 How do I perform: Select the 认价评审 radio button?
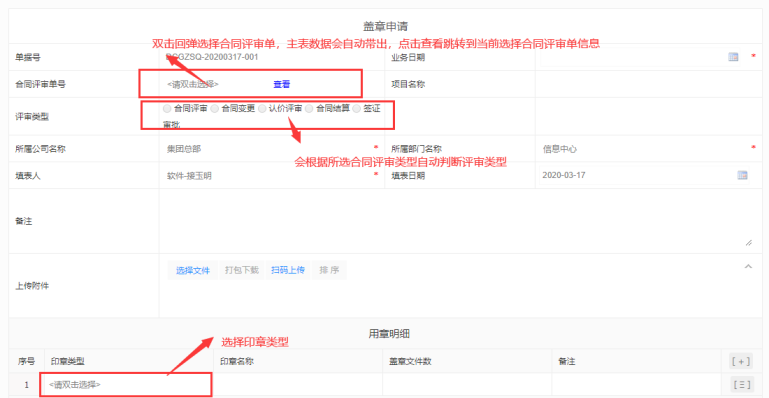coord(262,109)
